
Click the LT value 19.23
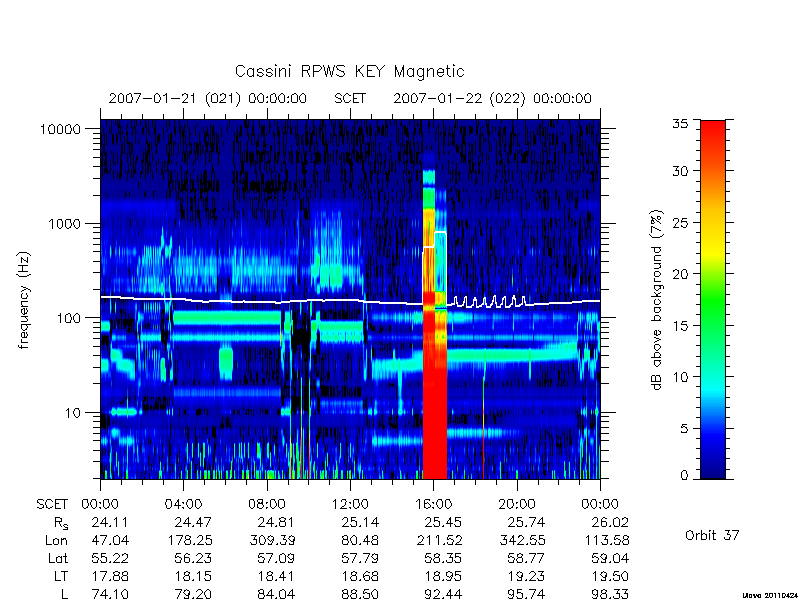click(526, 576)
